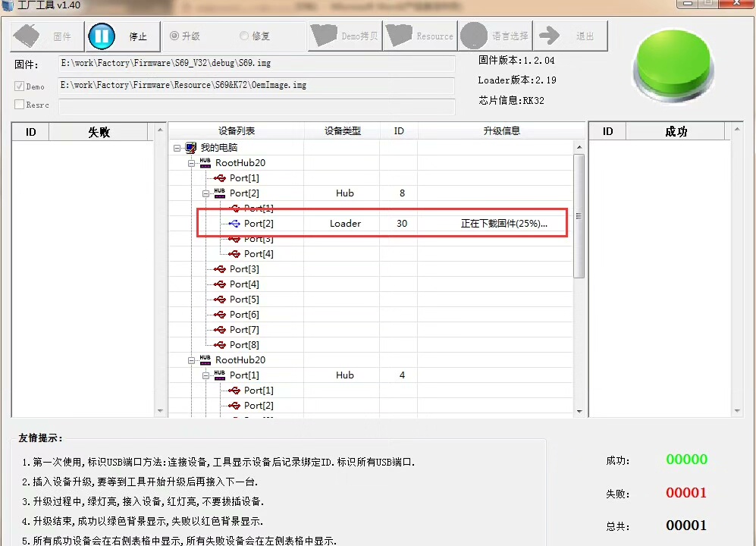Collapse the first RootHub20 node
The image size is (756, 546).
point(191,163)
